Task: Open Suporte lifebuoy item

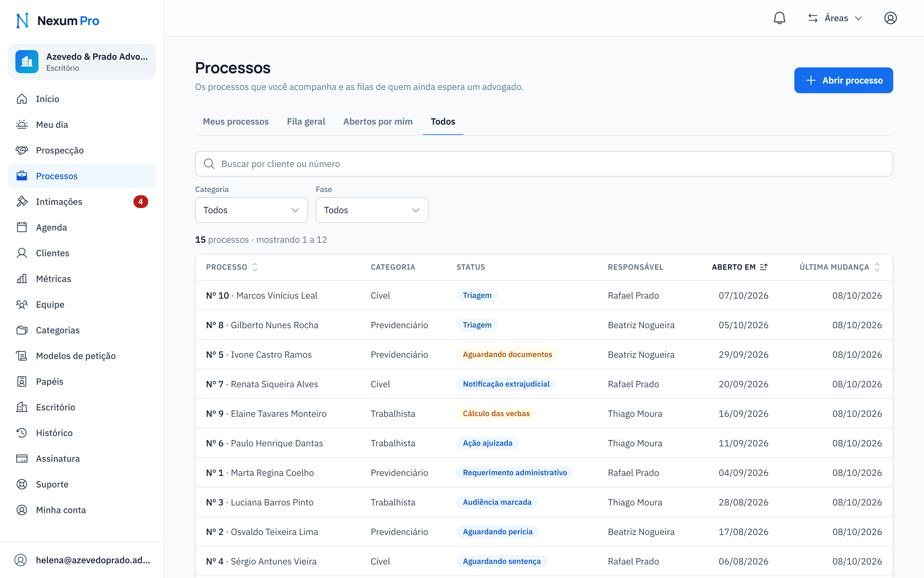Action: (x=82, y=484)
